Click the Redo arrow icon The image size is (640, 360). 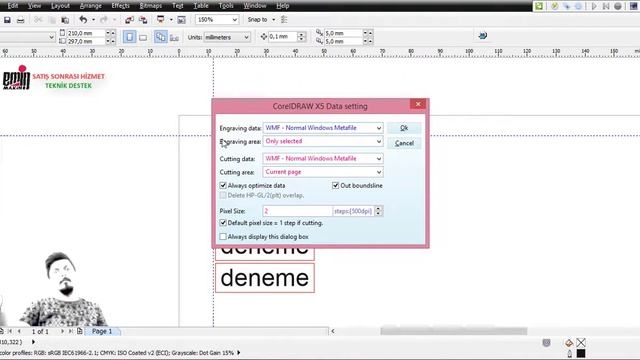click(x=104, y=20)
